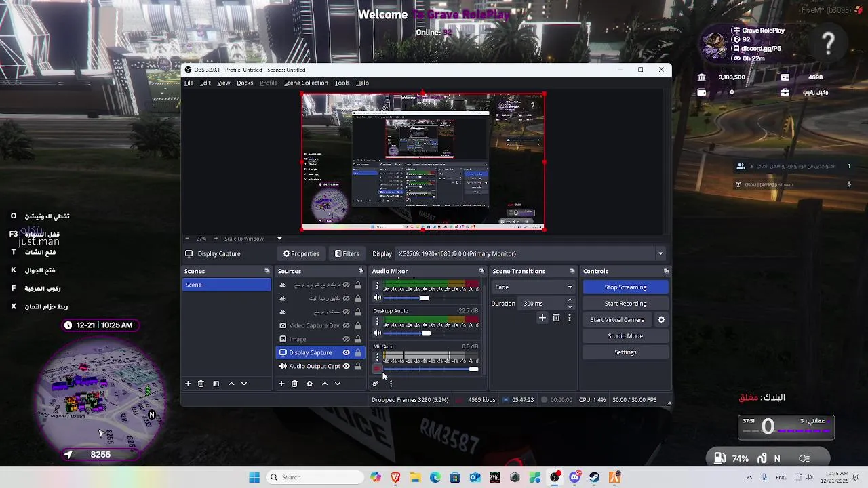This screenshot has width=868, height=488.
Task: Open Desktop Audio channel options dots
Action: tap(378, 321)
